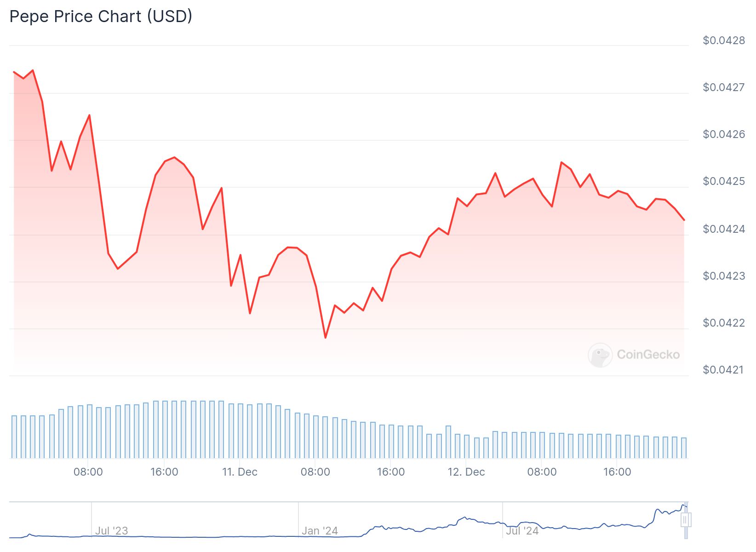Click the first volume bar on the left

14,437
